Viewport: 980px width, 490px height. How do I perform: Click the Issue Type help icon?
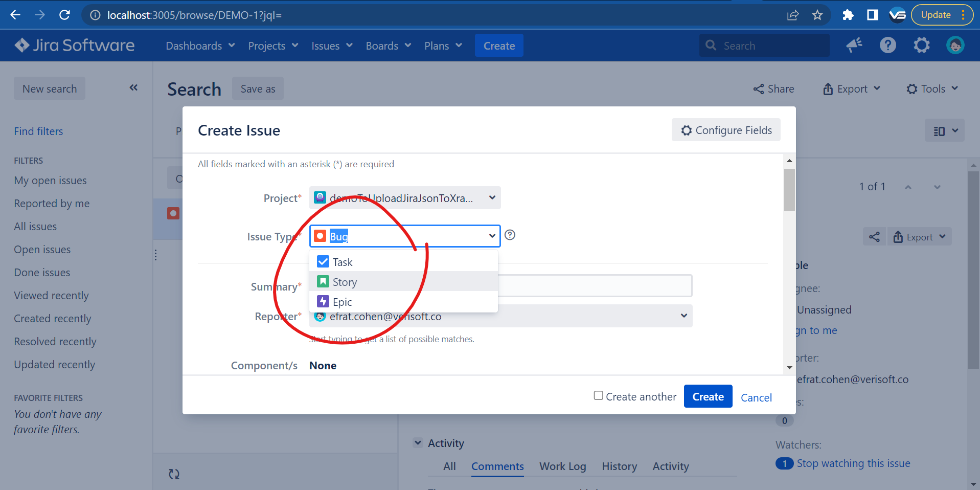click(x=510, y=235)
